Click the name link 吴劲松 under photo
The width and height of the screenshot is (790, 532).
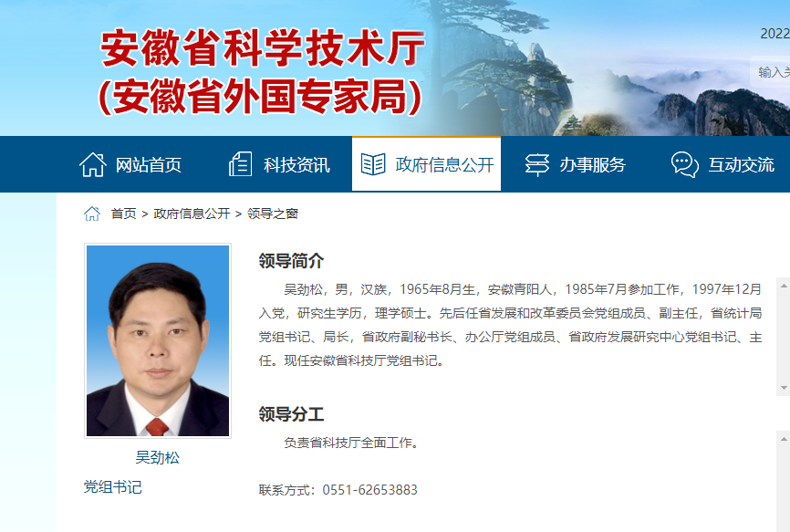pos(157,457)
